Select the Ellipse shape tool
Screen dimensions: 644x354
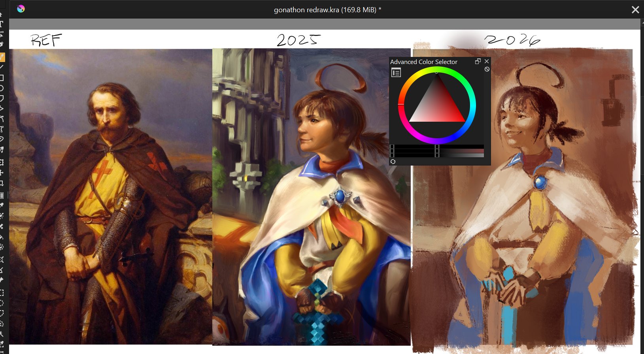(x=2, y=88)
